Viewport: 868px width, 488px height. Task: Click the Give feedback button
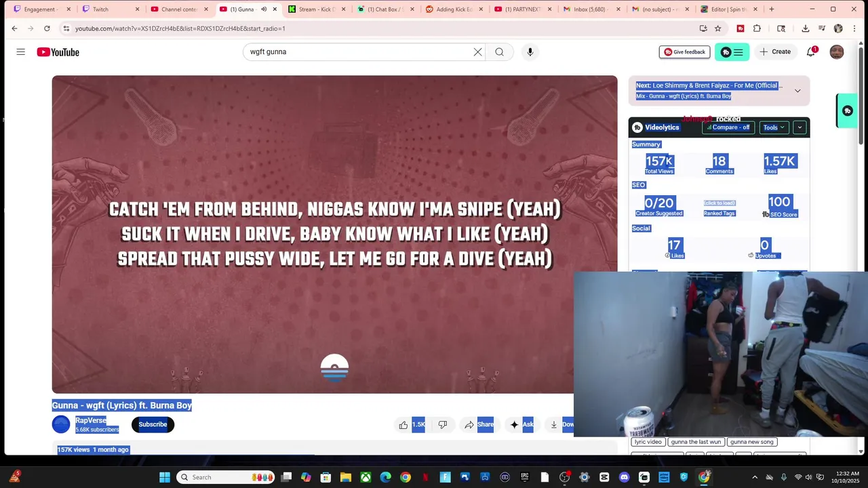tap(684, 52)
